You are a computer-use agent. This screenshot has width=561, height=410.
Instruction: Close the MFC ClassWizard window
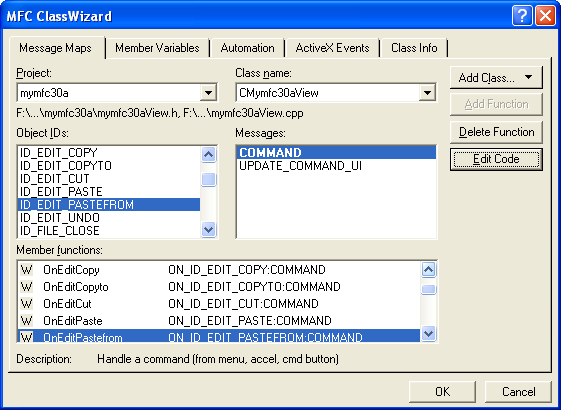point(545,16)
